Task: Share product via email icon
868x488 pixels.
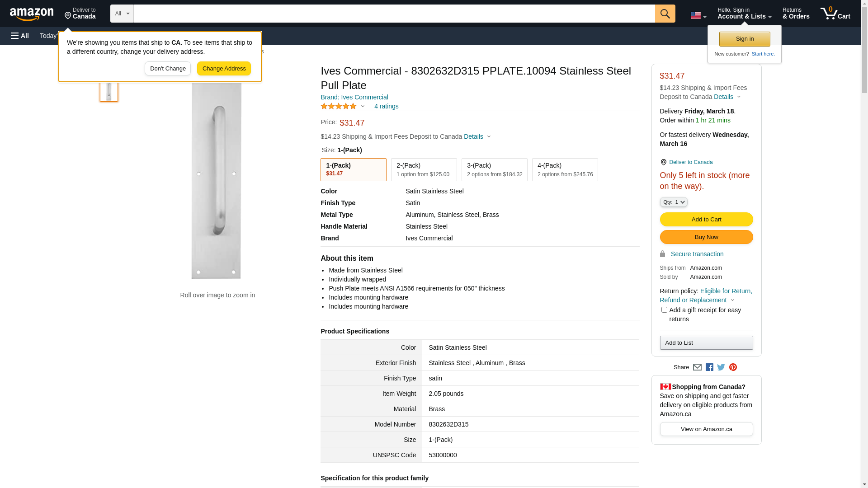Action: (697, 367)
